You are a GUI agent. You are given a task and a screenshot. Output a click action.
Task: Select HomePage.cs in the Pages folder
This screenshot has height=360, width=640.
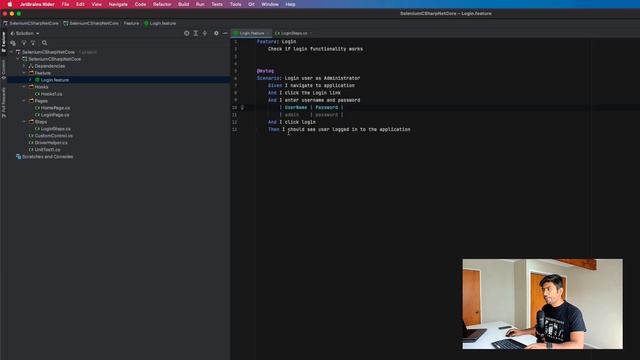click(55, 108)
